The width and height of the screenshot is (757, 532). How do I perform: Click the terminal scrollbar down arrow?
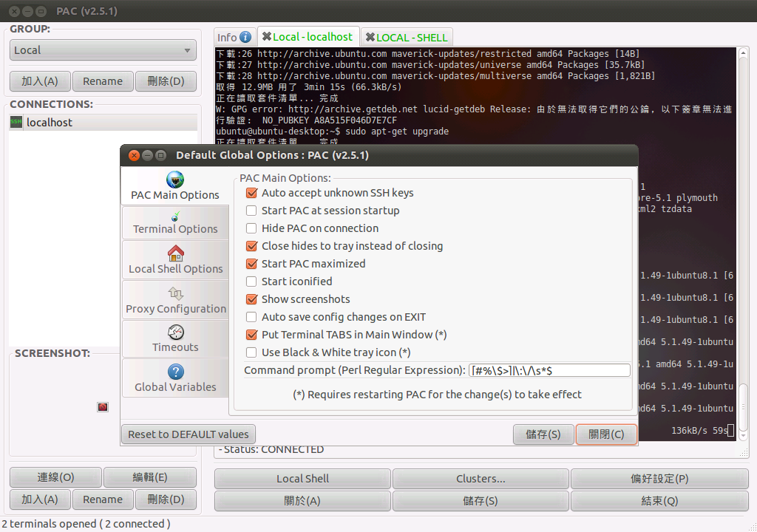(x=744, y=435)
